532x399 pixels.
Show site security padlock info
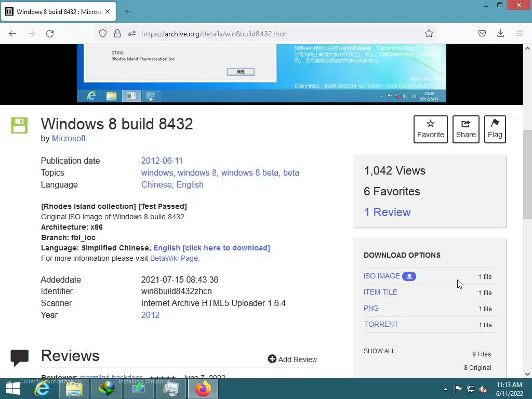[117, 33]
